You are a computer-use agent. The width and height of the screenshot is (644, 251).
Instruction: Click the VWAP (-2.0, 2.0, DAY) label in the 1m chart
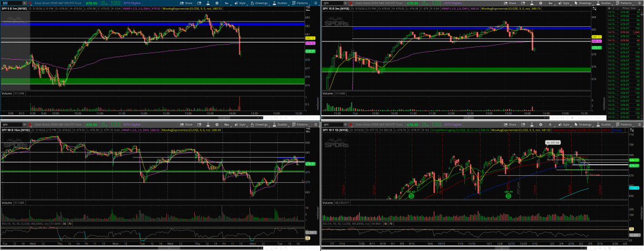[136, 9]
